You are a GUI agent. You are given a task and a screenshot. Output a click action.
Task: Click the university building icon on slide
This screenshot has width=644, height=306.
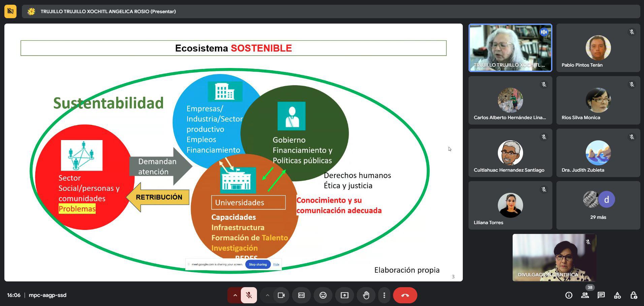coord(238,180)
